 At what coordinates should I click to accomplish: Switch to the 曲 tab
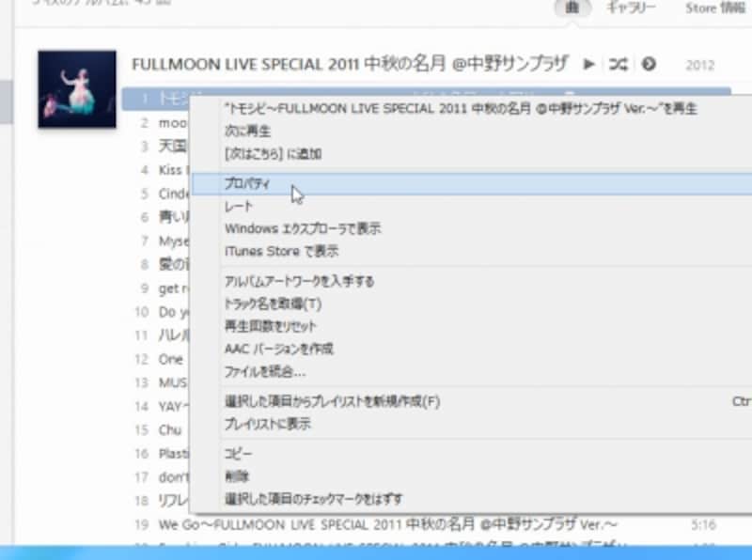click(x=572, y=8)
